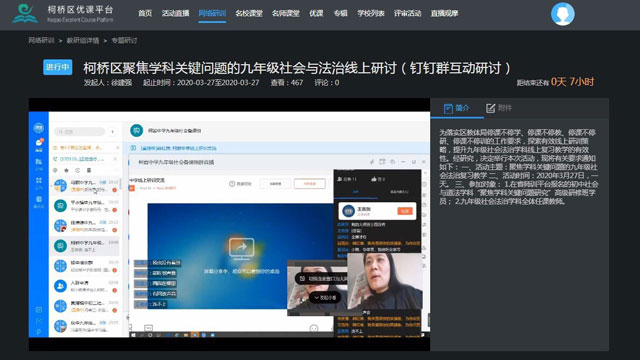Select the 网络研训 navigation item
The image size is (640, 360).
[x=212, y=13]
